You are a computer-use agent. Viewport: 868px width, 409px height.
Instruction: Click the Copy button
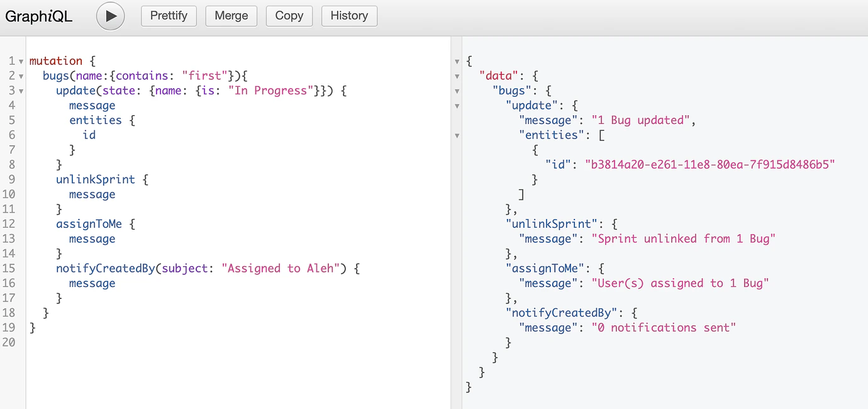(x=289, y=16)
